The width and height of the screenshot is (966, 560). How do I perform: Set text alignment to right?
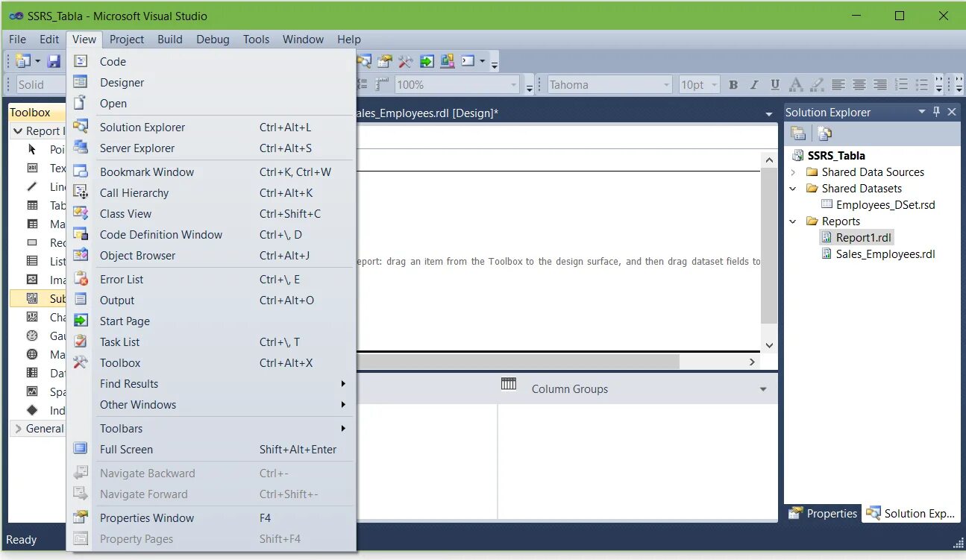pyautogui.click(x=880, y=85)
